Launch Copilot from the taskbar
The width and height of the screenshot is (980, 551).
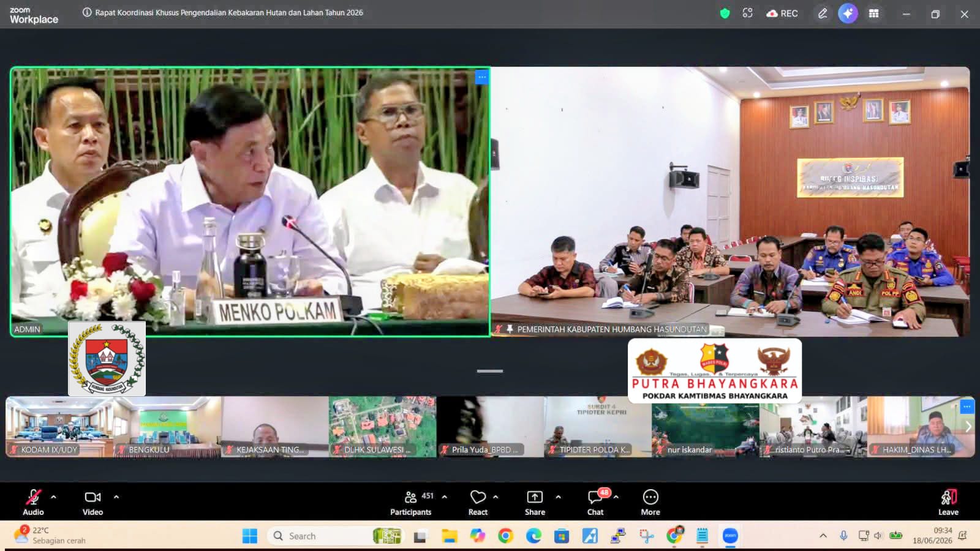coord(477,536)
